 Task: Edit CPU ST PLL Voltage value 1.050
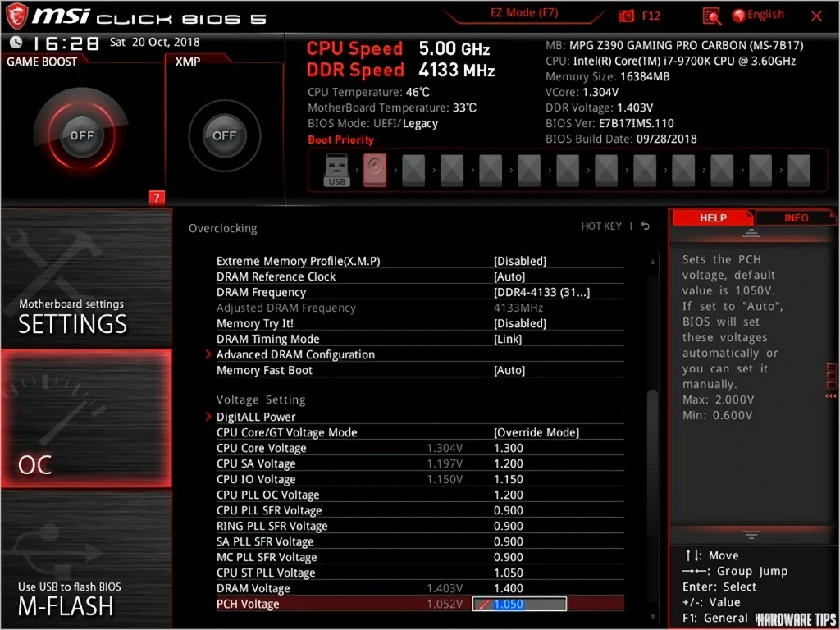pyautogui.click(x=509, y=572)
